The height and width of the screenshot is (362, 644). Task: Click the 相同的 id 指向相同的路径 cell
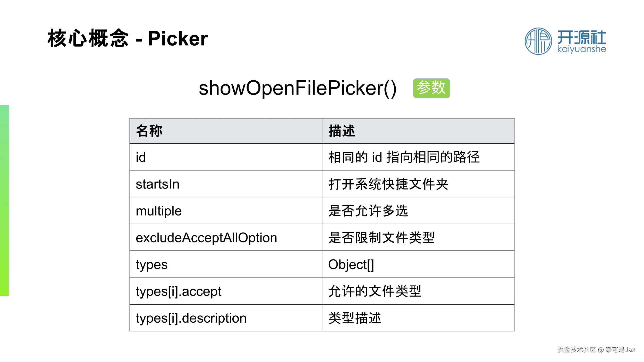(418, 157)
